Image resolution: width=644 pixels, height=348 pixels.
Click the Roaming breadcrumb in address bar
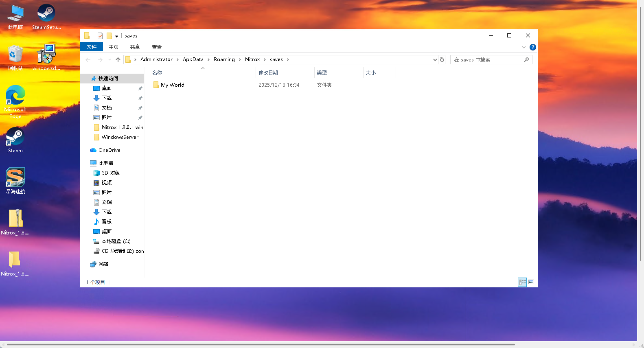tap(224, 59)
